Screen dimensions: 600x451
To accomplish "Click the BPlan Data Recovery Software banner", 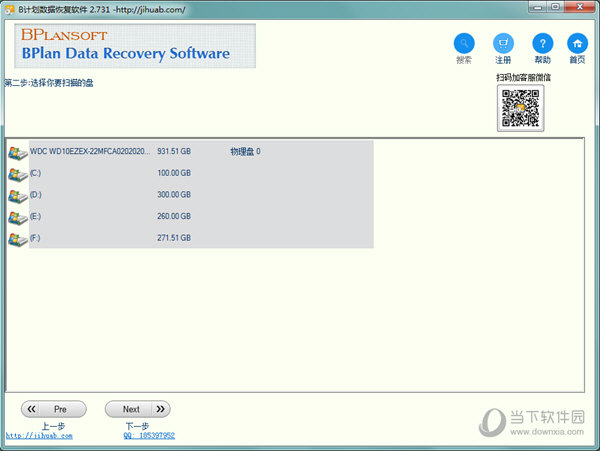I will [135, 46].
